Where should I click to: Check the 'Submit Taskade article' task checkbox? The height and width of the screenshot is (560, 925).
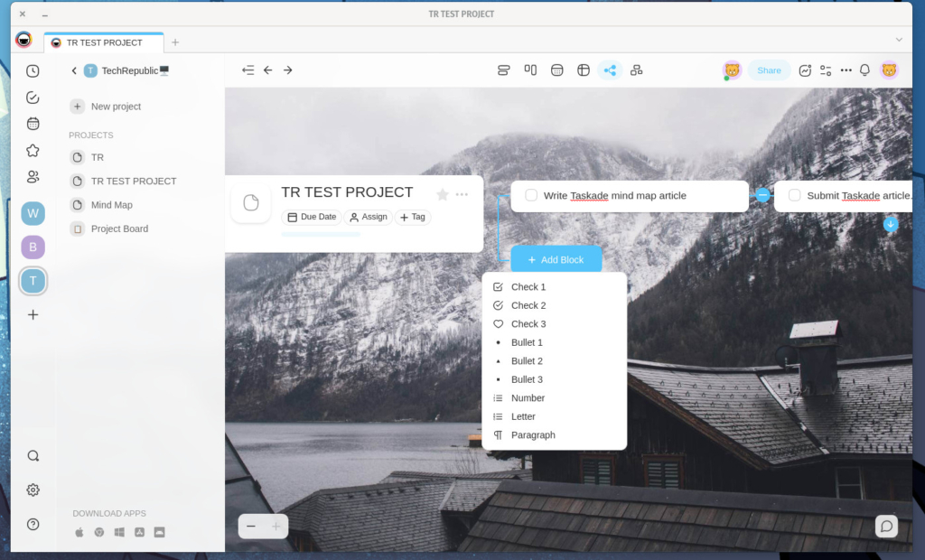pyautogui.click(x=794, y=195)
